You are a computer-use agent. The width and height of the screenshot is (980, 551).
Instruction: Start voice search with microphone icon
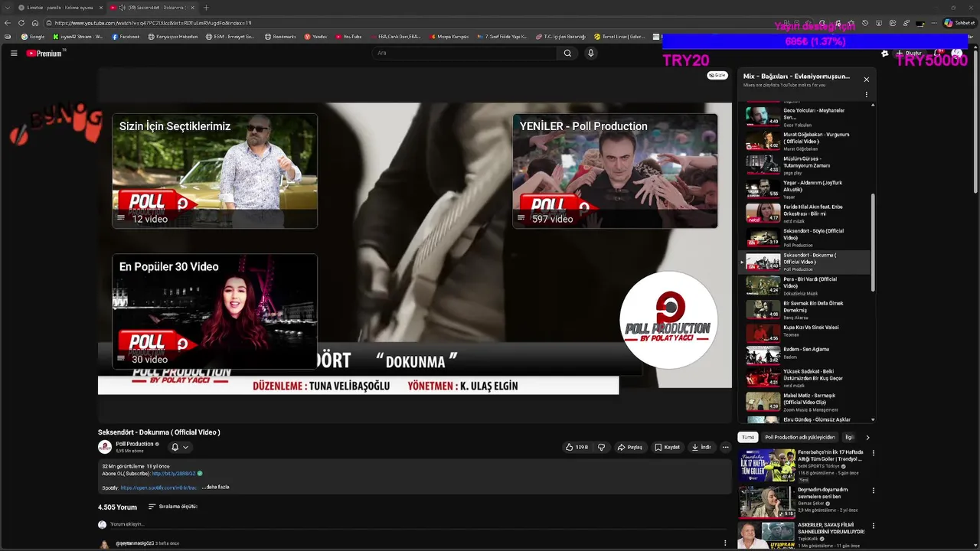pos(590,53)
